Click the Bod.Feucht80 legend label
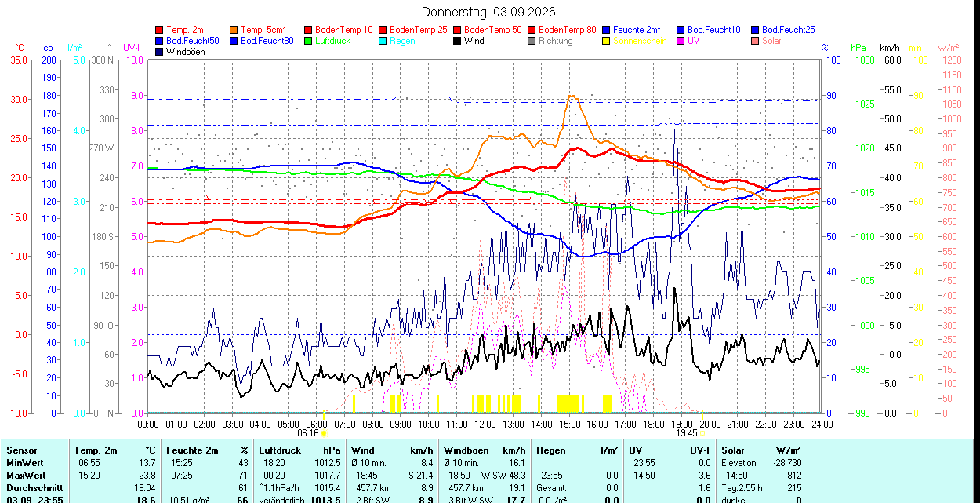This screenshot has height=503, width=980. (x=267, y=41)
